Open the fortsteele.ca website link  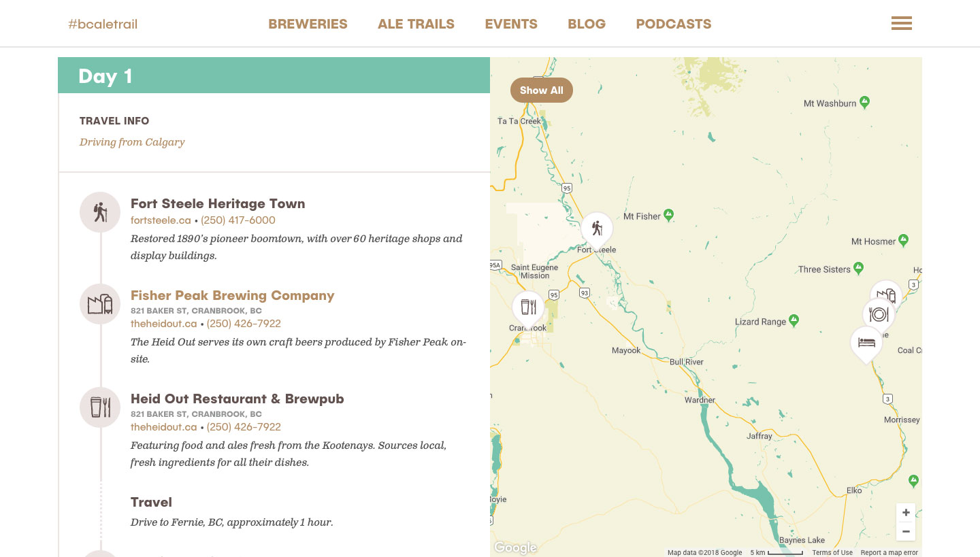161,220
